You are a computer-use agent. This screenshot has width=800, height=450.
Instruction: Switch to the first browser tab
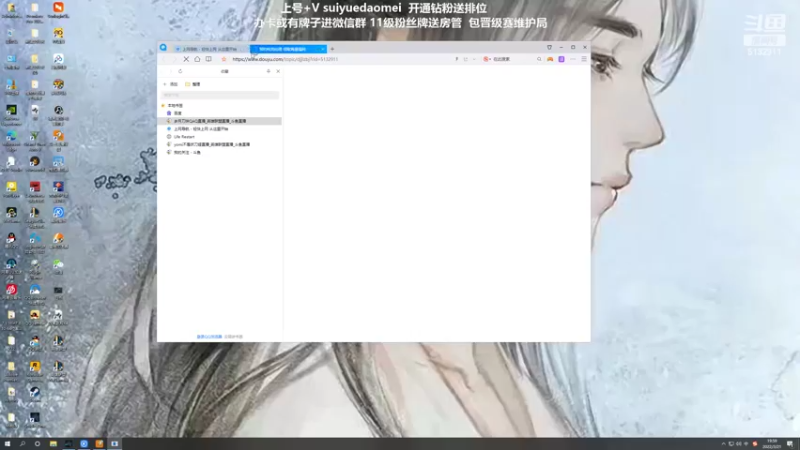pyautogui.click(x=210, y=49)
